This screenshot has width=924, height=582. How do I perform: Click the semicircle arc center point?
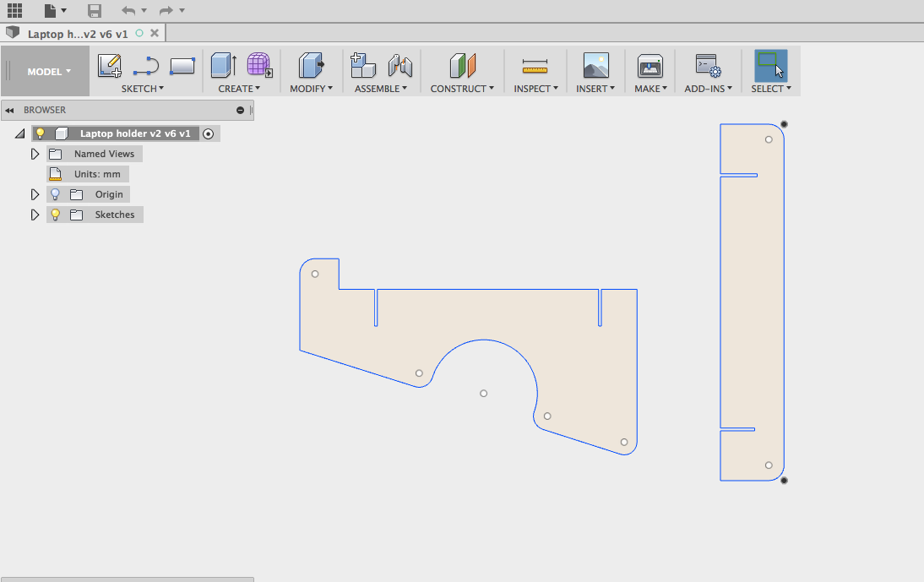483,393
